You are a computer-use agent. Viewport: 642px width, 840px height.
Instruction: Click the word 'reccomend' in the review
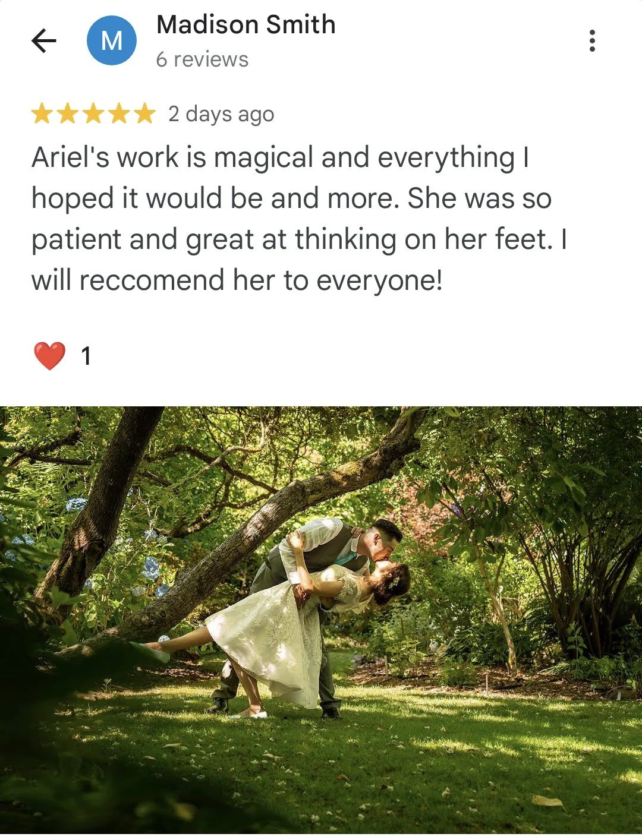point(152,280)
